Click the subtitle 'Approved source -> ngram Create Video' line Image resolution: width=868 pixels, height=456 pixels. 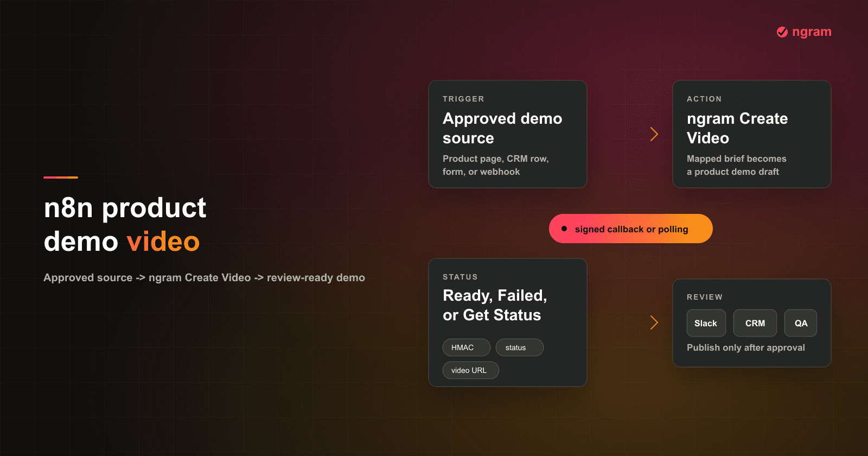(204, 277)
